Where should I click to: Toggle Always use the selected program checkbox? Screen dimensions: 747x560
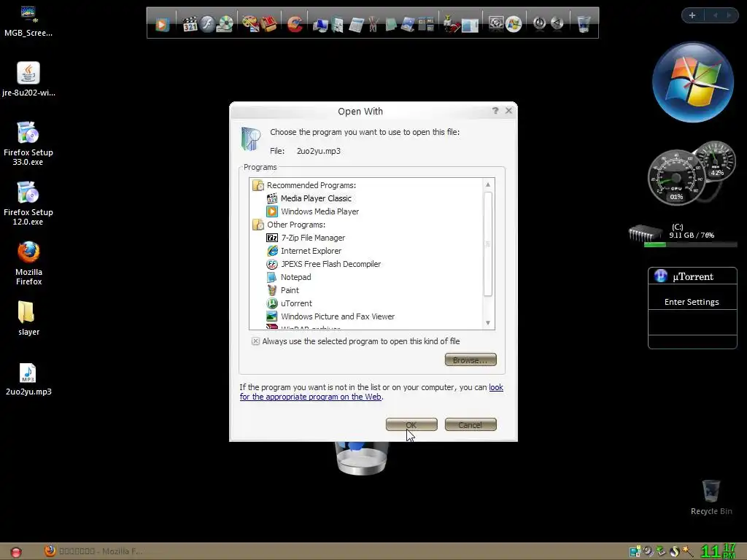click(256, 341)
